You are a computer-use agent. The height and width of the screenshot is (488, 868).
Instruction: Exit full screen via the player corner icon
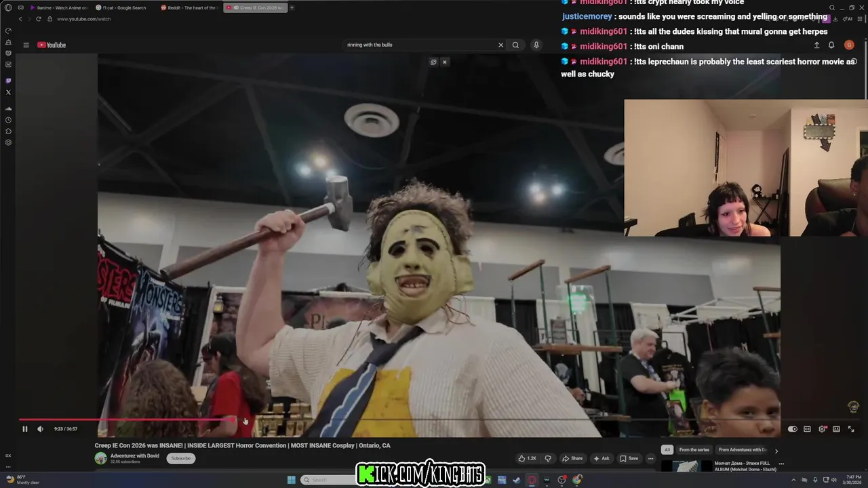click(851, 429)
